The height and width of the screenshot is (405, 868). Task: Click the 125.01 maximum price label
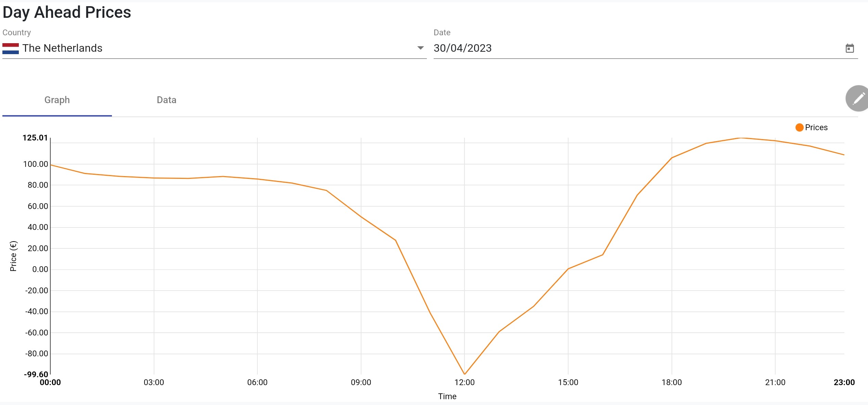(35, 138)
